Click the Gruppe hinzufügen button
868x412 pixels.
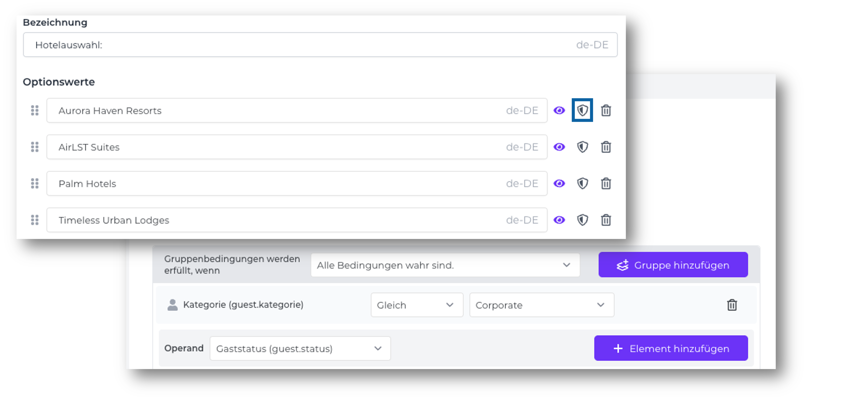coord(673,265)
